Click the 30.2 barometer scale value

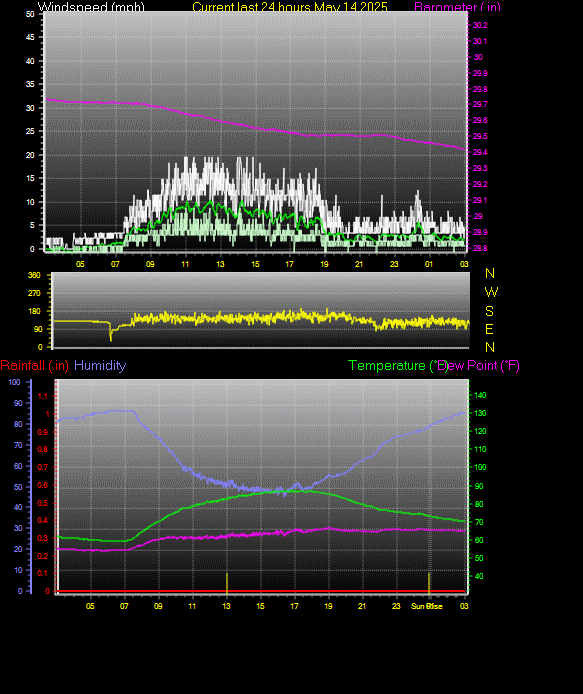(480, 25)
